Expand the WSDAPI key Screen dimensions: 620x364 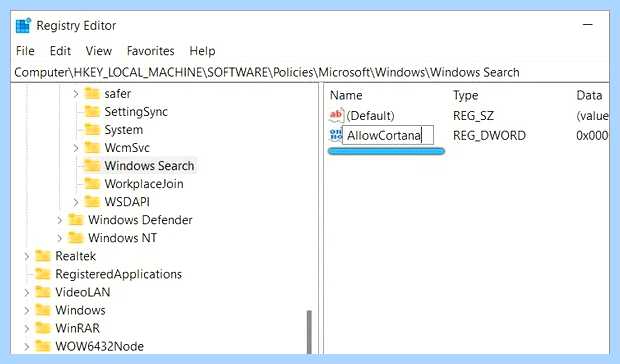[x=76, y=202]
